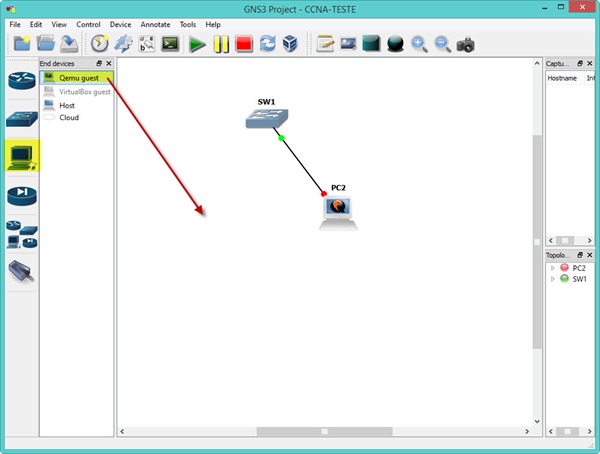The width and height of the screenshot is (600, 454).
Task: Float the Topology summary panel
Action: (580, 255)
